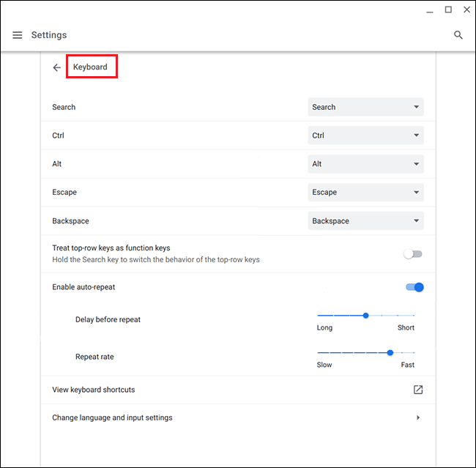Screen dimensions: 476x468
Task: Open View keyboard shortcuts
Action: click(x=238, y=390)
